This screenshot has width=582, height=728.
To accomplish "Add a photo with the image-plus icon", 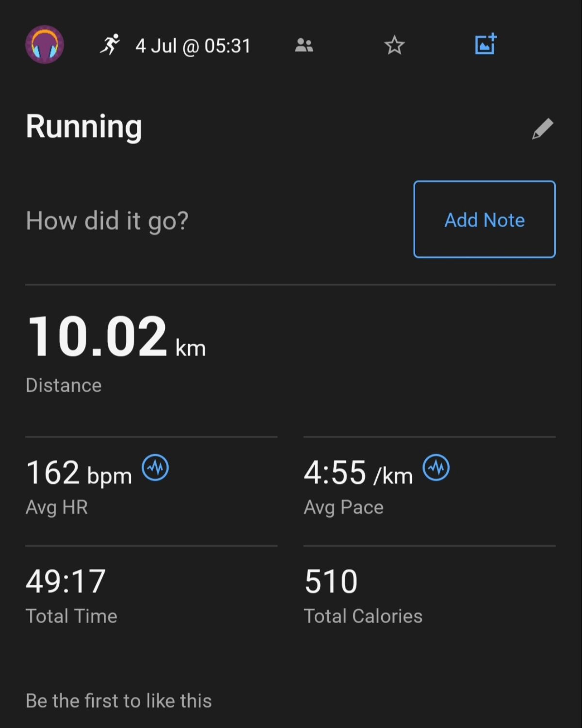I will click(485, 44).
